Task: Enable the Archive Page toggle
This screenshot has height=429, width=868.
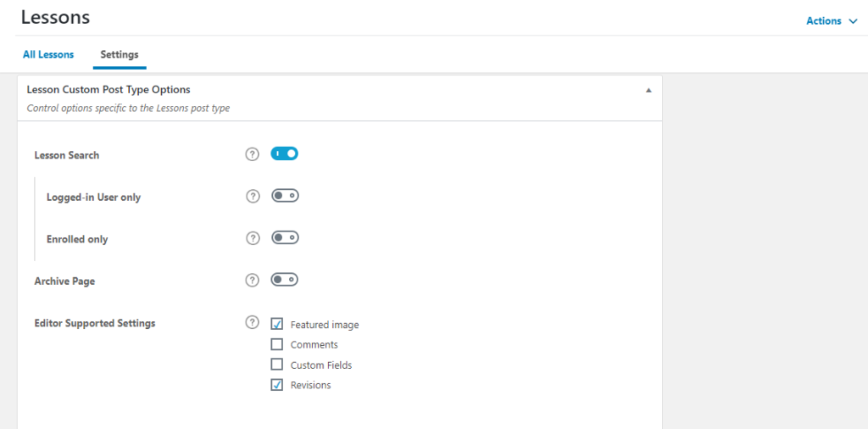Action: [x=285, y=279]
